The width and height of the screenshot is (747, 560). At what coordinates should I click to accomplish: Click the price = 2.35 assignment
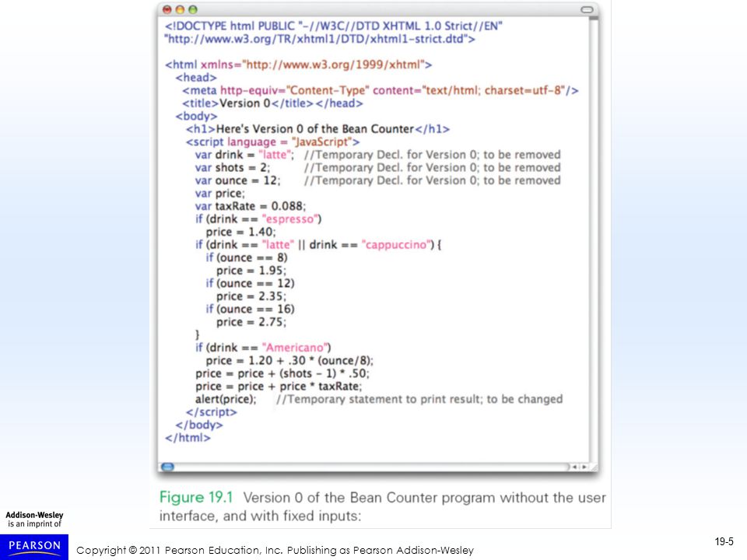pyautogui.click(x=251, y=296)
